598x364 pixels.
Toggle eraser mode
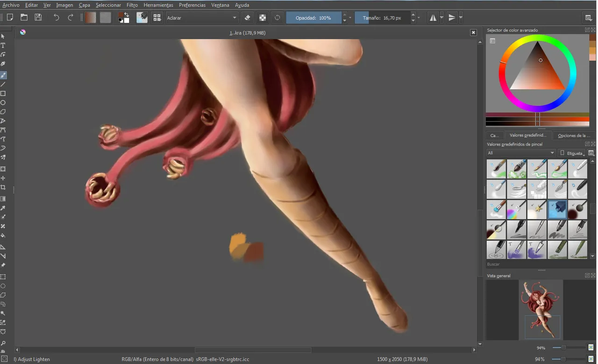coord(248,18)
